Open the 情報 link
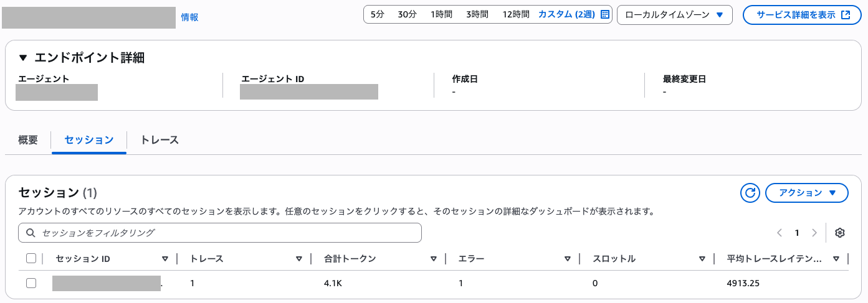Viewport: 868px width, 303px height. point(189,17)
